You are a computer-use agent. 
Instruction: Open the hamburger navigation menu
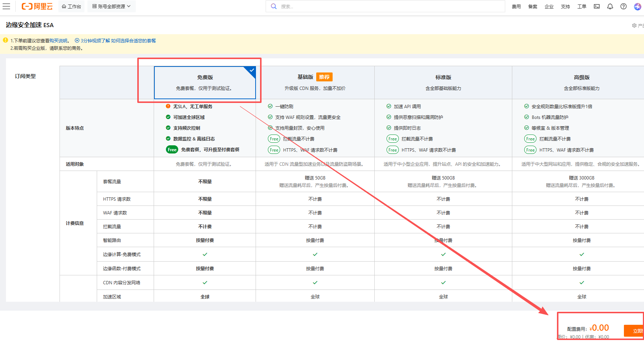tap(6, 6)
